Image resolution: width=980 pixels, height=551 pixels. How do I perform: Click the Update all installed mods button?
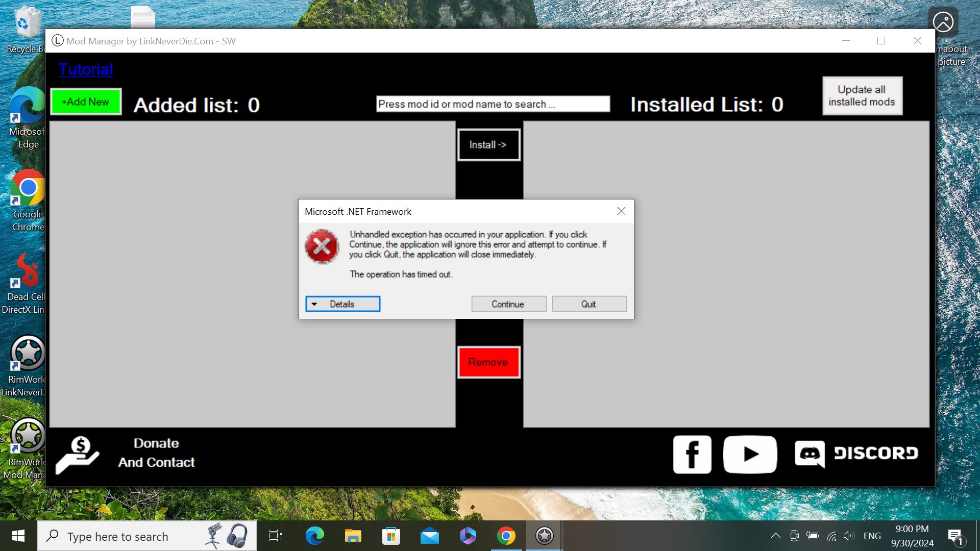pyautogui.click(x=862, y=95)
